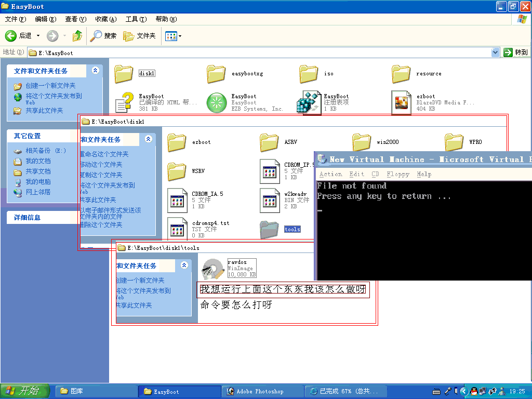Click the 转到 Go button
532x399 pixels.
pyautogui.click(x=516, y=52)
